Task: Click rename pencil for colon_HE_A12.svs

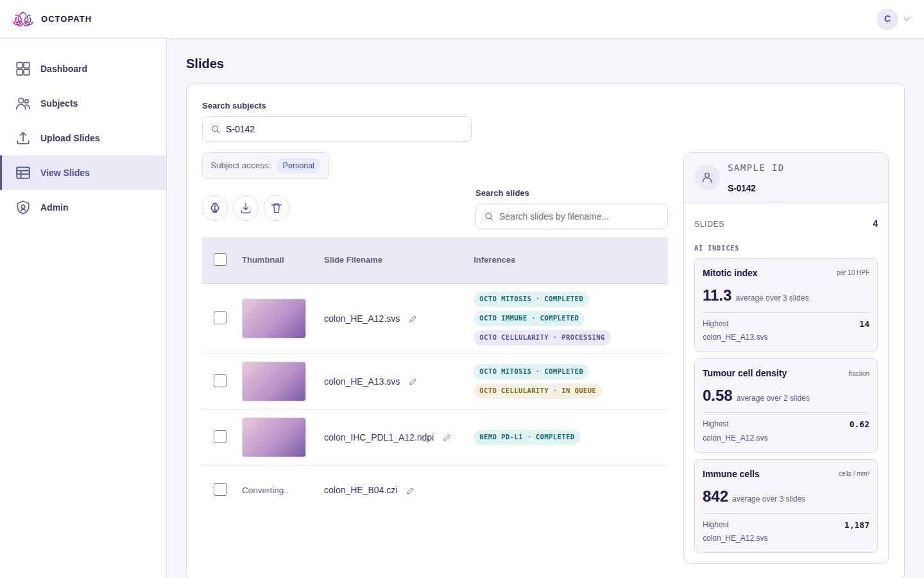Action: pyautogui.click(x=413, y=319)
